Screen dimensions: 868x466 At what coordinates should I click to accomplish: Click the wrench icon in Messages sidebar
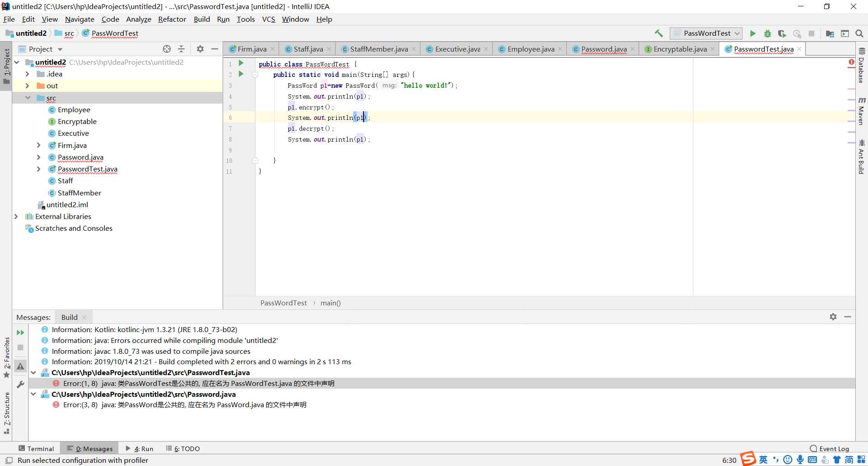pyautogui.click(x=20, y=385)
